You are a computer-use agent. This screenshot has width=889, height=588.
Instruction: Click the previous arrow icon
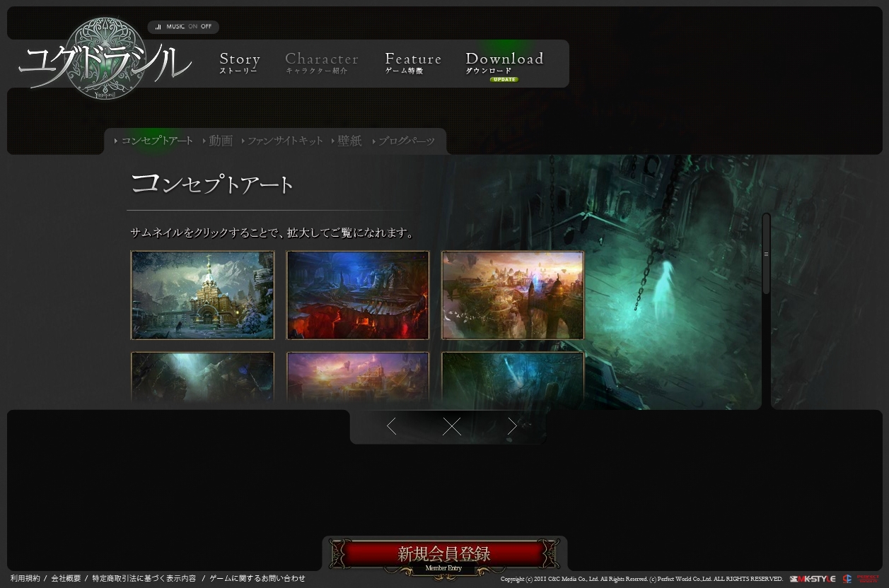(x=391, y=425)
